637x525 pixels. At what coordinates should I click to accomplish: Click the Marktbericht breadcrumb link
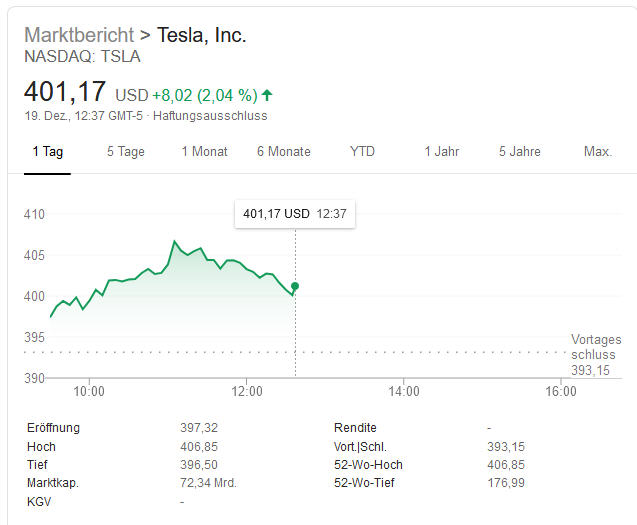pos(79,35)
